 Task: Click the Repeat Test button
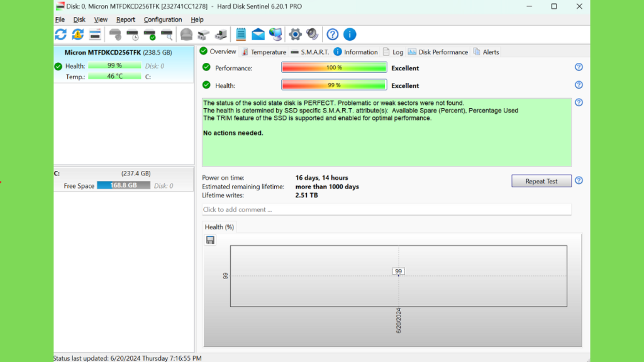(x=541, y=181)
